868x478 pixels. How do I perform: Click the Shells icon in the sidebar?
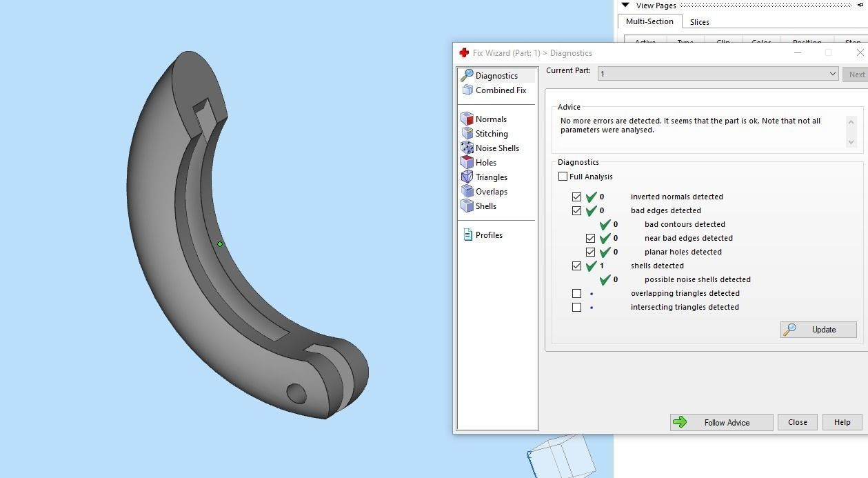467,206
